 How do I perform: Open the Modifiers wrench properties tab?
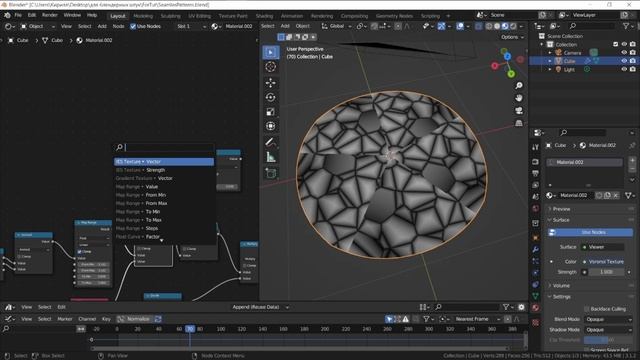[x=536, y=249]
